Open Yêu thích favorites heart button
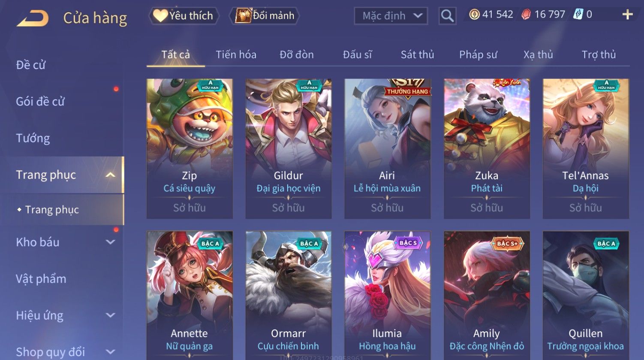The height and width of the screenshot is (360, 644). coord(184,16)
